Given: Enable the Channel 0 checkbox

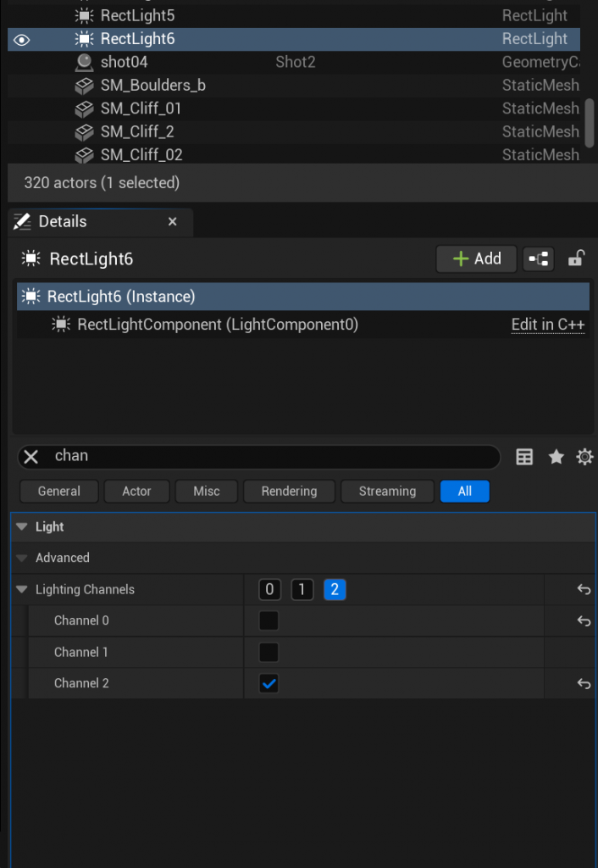Looking at the screenshot, I should click(269, 621).
